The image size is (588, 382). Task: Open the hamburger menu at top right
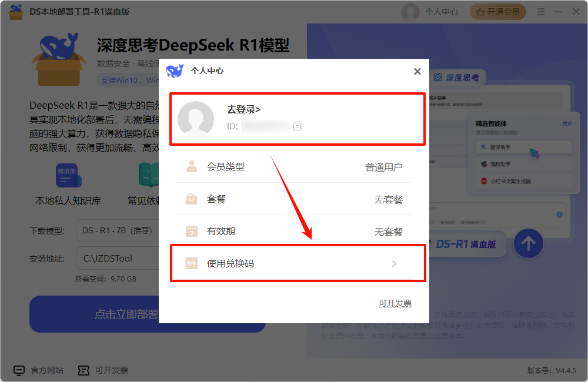click(540, 11)
